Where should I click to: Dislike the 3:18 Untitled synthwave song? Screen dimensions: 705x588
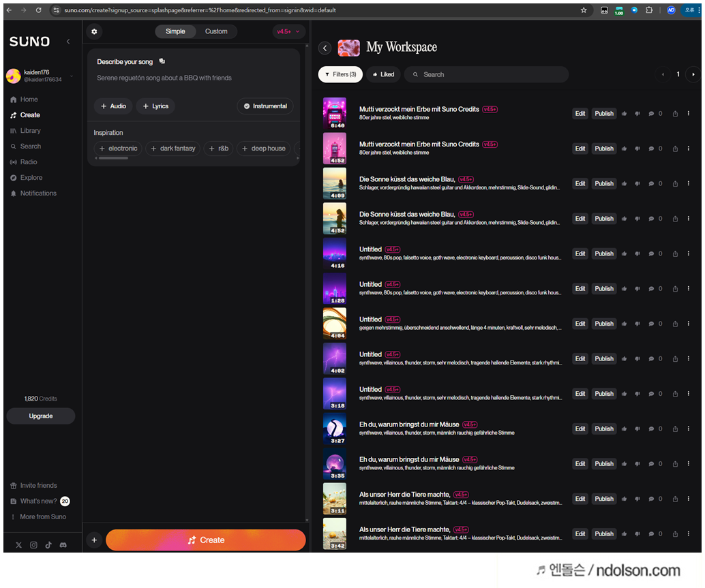[x=637, y=394]
